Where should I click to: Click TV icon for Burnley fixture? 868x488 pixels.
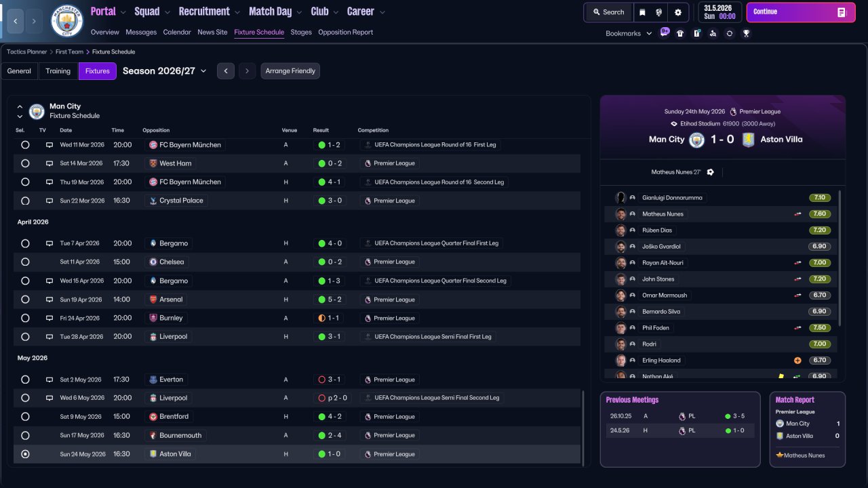[50, 318]
